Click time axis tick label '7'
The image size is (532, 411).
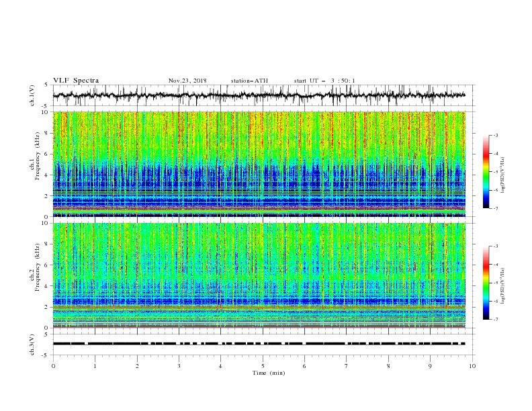coord(347,366)
